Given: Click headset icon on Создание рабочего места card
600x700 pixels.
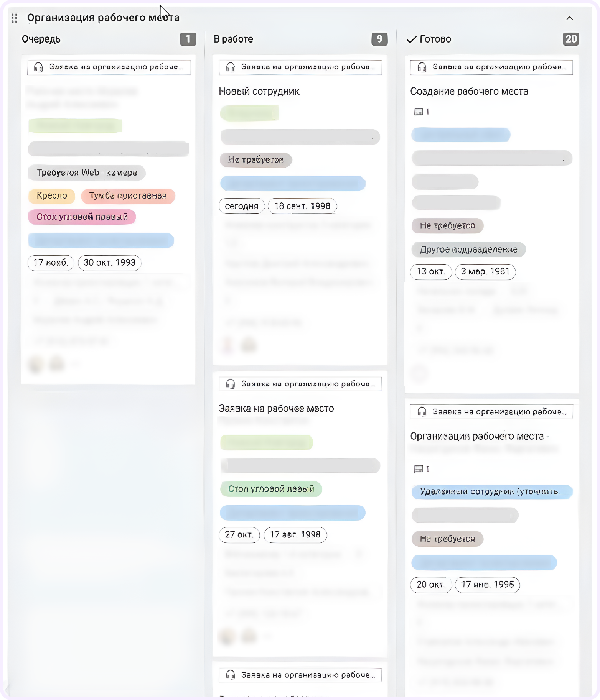Looking at the screenshot, I should coord(422,67).
